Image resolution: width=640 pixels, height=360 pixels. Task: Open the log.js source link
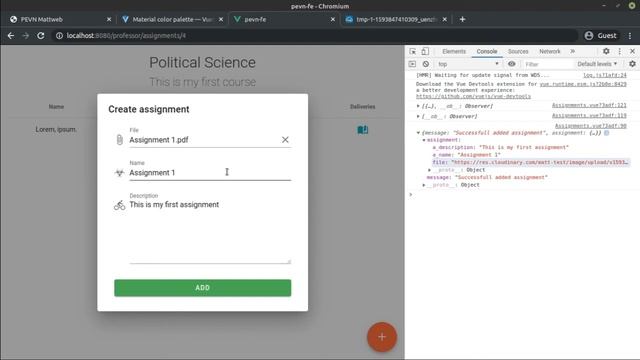point(604,76)
